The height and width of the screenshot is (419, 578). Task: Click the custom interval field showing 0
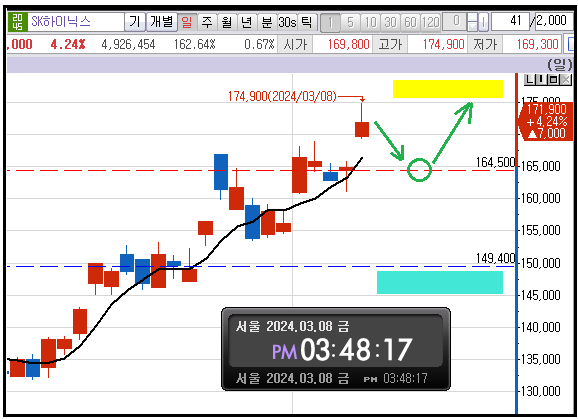[454, 21]
